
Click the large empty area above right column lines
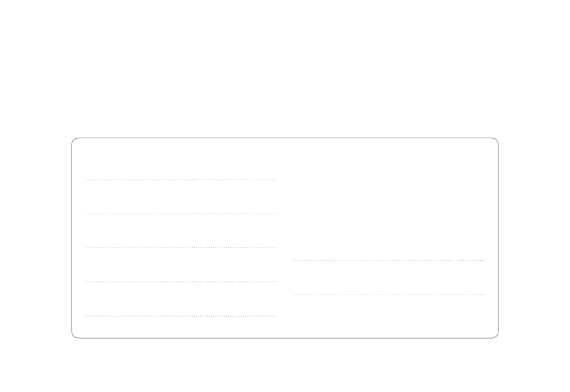(389, 201)
